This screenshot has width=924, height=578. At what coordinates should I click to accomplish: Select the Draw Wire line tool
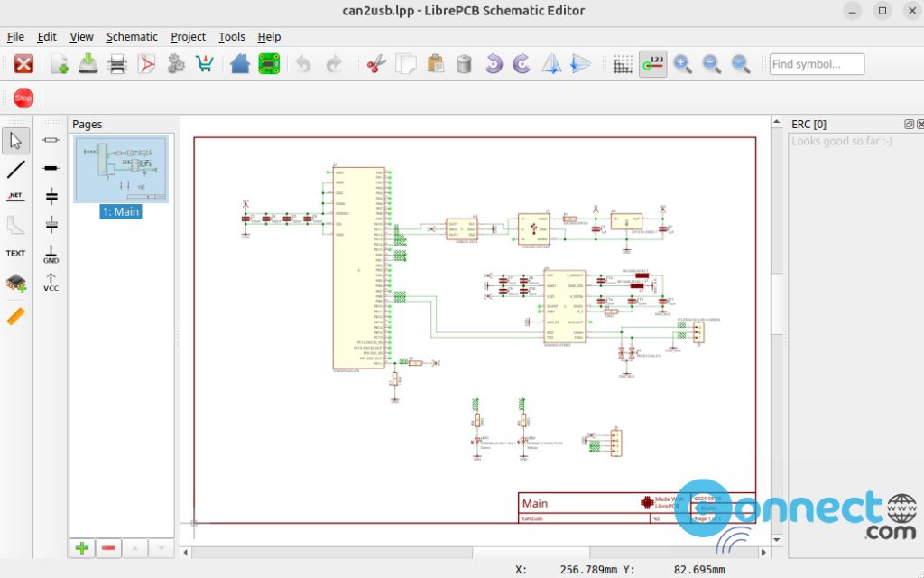point(16,170)
